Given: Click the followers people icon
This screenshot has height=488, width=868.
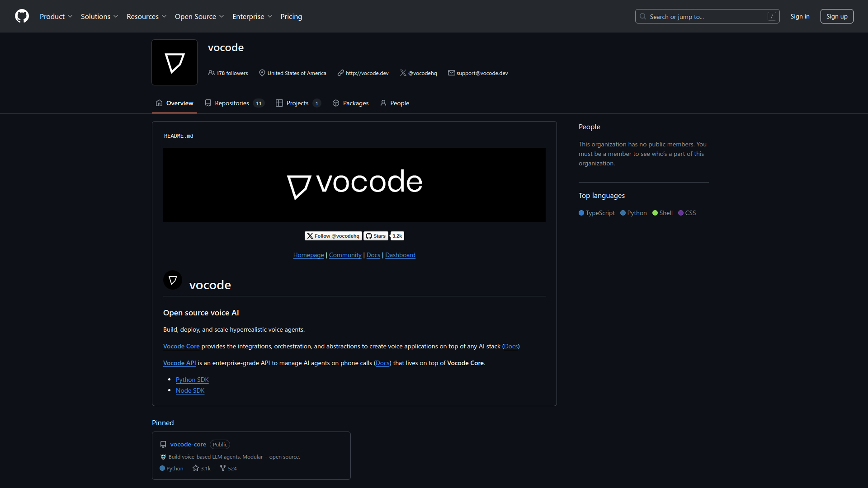Looking at the screenshot, I should tap(211, 73).
